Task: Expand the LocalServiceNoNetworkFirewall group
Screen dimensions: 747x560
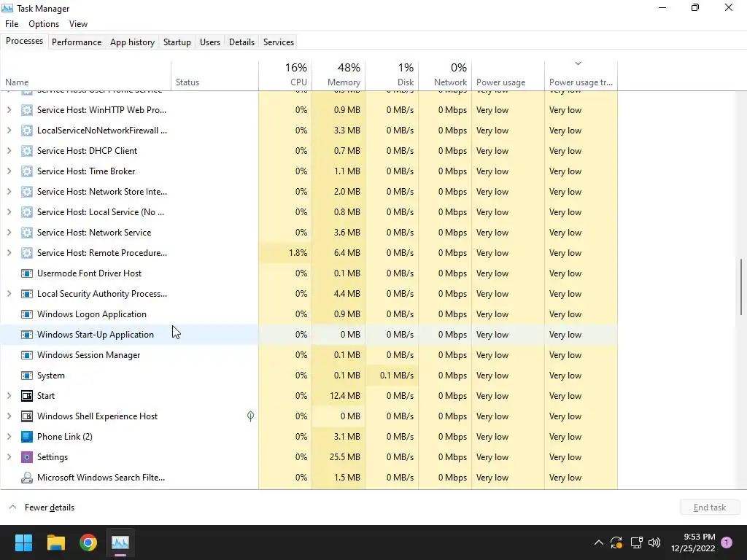Action: click(x=9, y=131)
